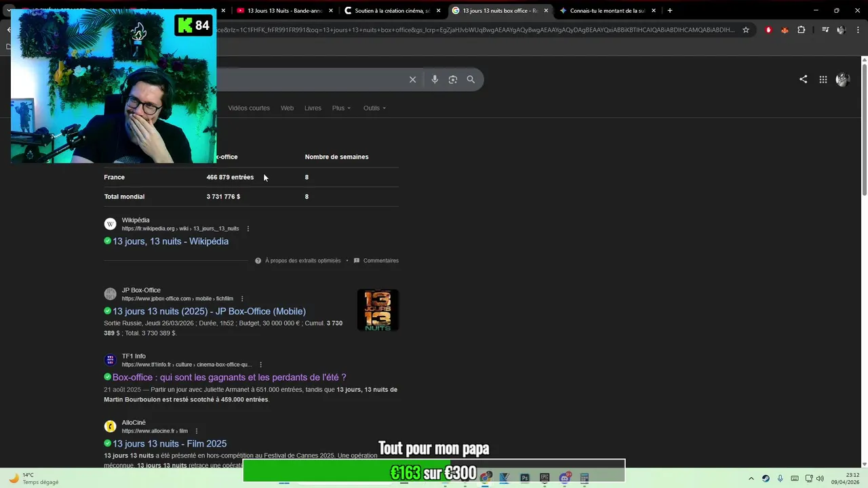Switch to 'Web' results tab
Image resolution: width=868 pixels, height=488 pixels.
[287, 108]
